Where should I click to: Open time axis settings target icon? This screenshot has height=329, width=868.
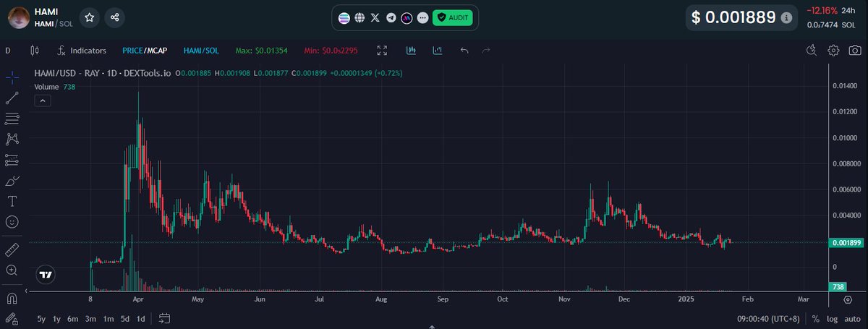click(x=847, y=299)
